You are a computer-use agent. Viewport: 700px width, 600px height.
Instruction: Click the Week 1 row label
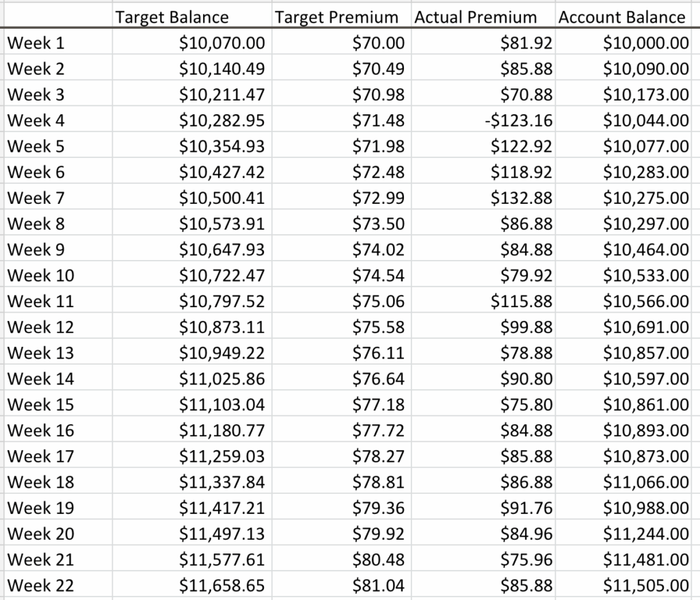[x=36, y=44]
